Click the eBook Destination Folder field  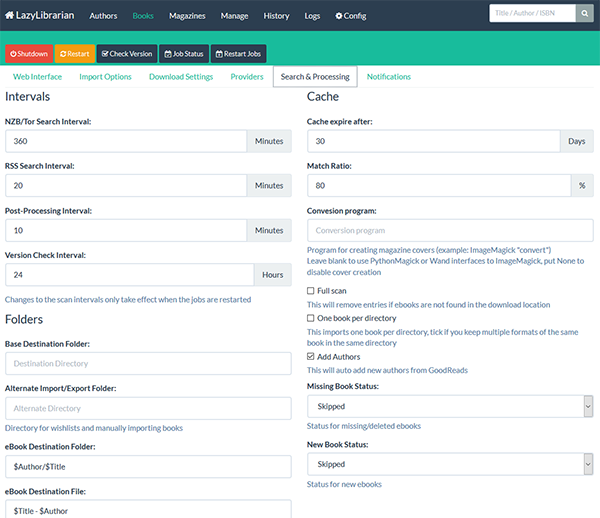pyautogui.click(x=148, y=466)
